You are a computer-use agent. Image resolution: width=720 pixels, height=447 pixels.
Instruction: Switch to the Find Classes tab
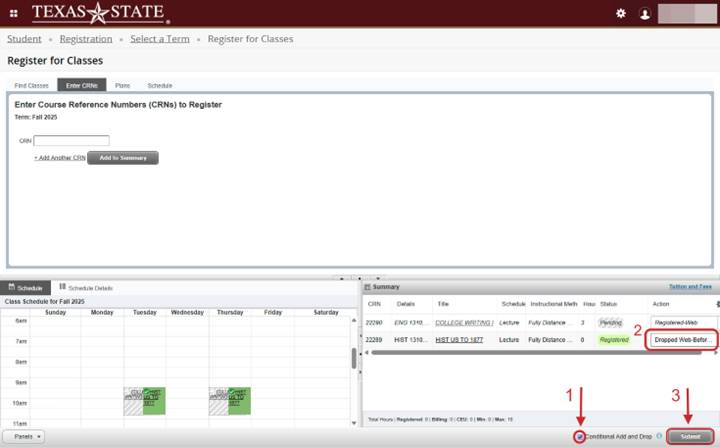click(x=31, y=86)
